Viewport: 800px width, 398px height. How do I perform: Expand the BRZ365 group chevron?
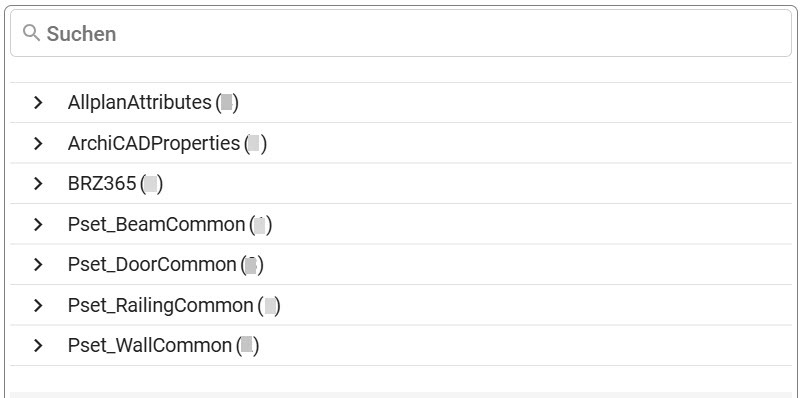pos(38,184)
